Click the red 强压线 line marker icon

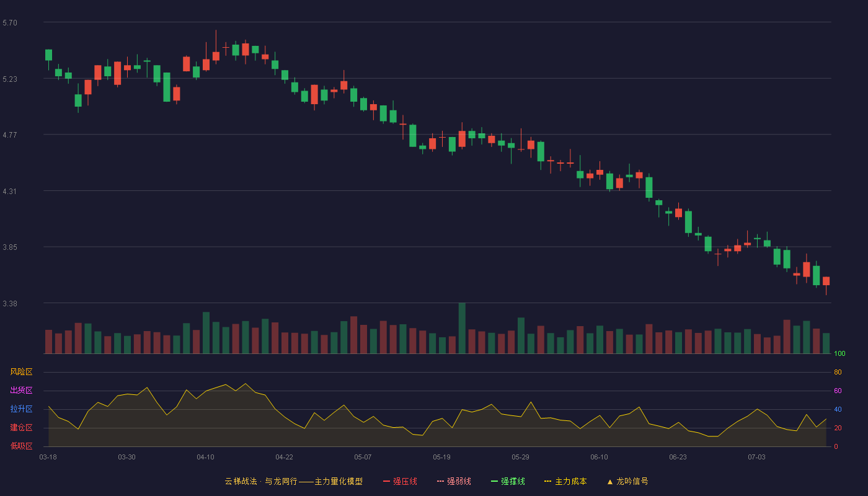pos(386,481)
